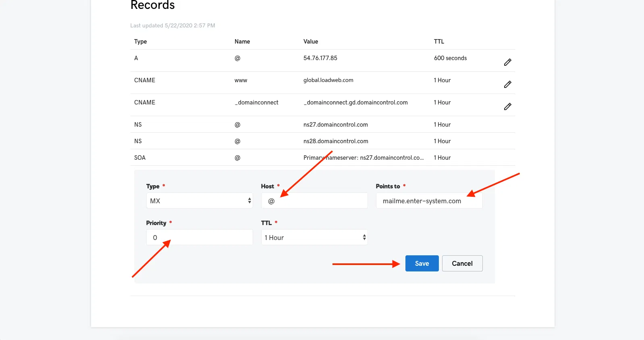Select the Priority input field
The image size is (644, 340).
[x=199, y=238]
